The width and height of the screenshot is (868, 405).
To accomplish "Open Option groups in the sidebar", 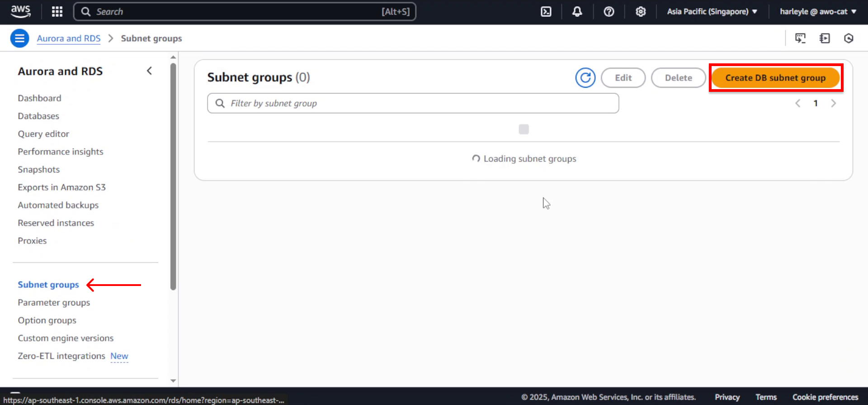I will (x=47, y=321).
